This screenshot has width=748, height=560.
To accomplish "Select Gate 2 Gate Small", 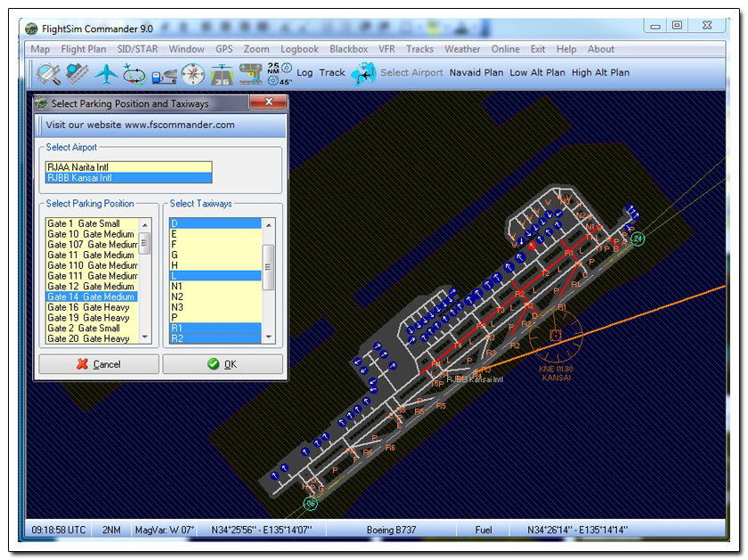I will pyautogui.click(x=92, y=329).
